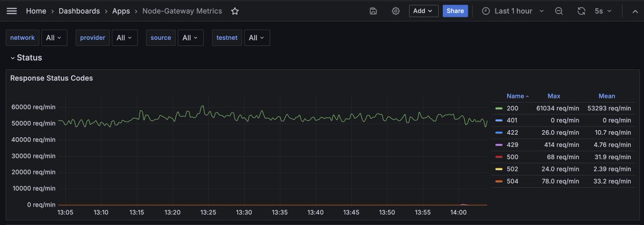Open the 5s refresh interval dropdown

(x=603, y=11)
